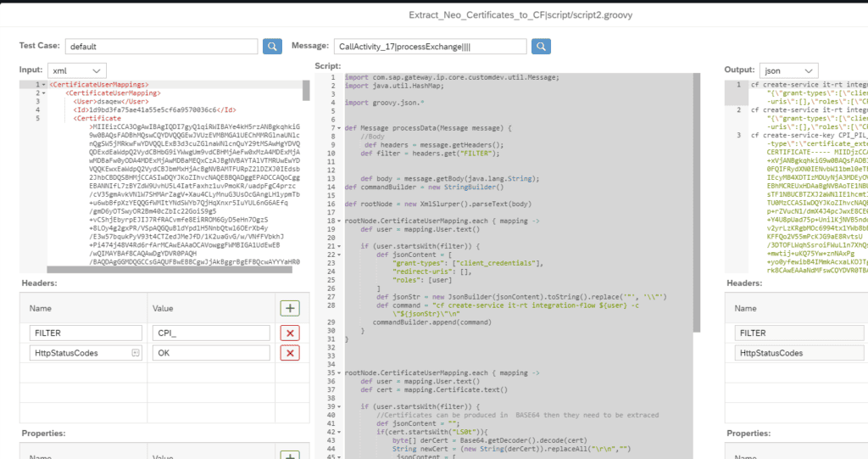This screenshot has height=459, width=868.
Task: Click the 'import groovy.json.*' line
Action: (384, 104)
